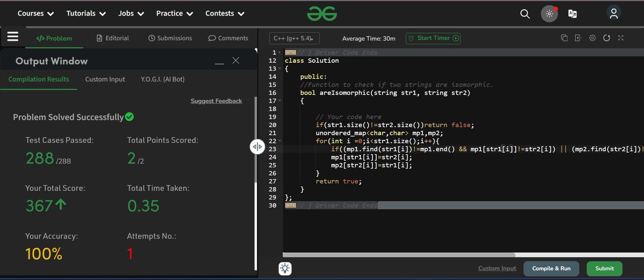
Task: Click the import code file icon
Action: click(578, 38)
